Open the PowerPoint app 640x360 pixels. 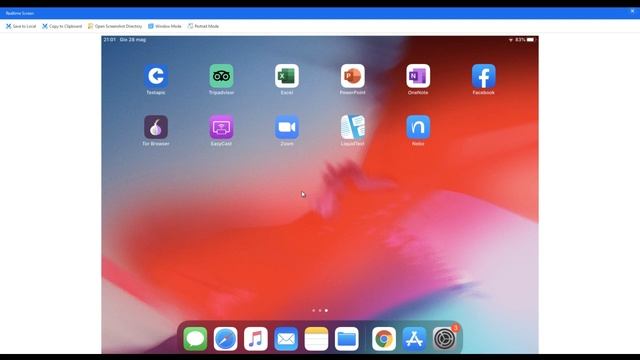(x=353, y=76)
